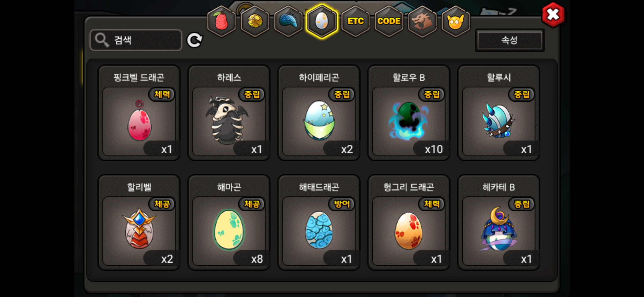Choose the 하이페리곤 star egg

(x=319, y=113)
